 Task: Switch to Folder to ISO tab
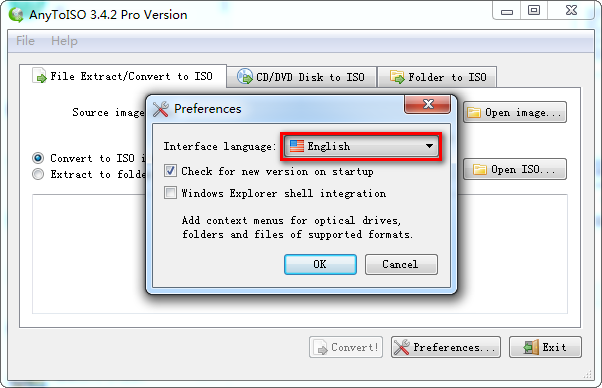pyautogui.click(x=437, y=77)
